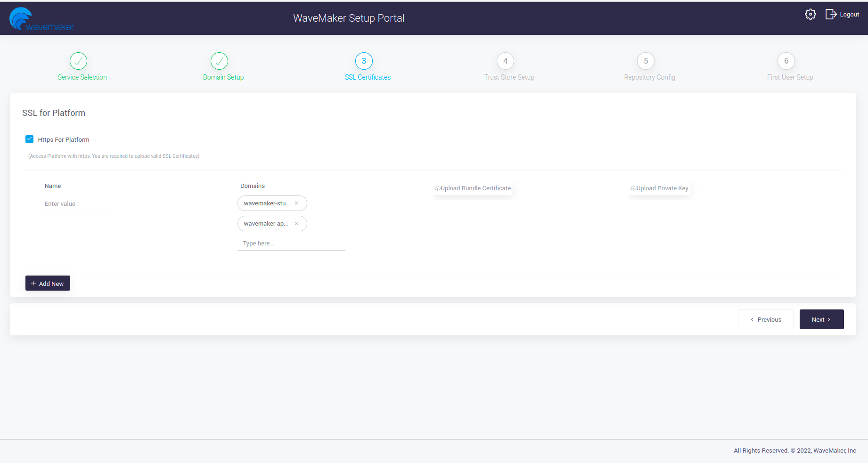The image size is (868, 463).
Task: Click the Logout icon
Action: tap(831, 14)
